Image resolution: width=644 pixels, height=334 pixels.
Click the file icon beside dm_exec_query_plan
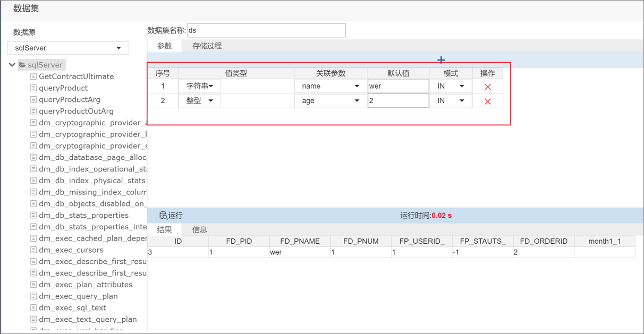33,296
